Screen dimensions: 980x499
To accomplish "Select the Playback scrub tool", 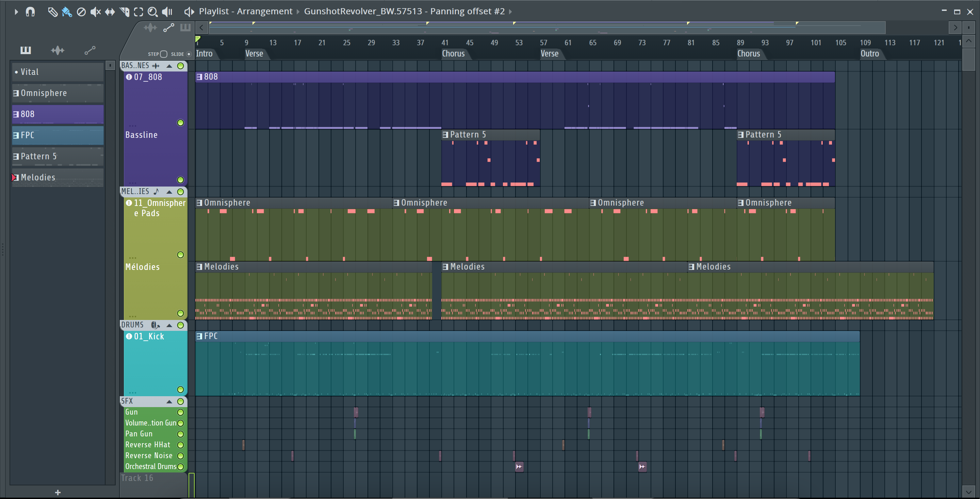I will tap(167, 12).
